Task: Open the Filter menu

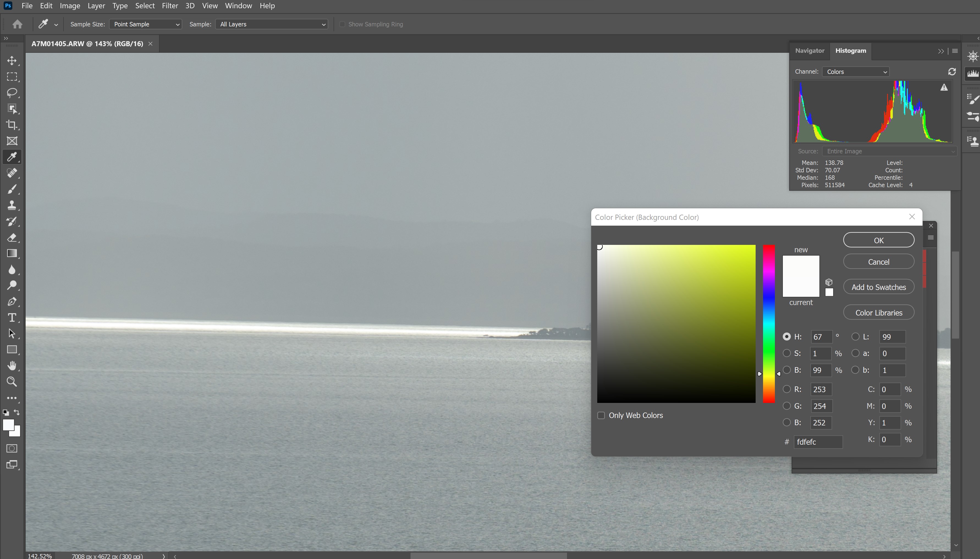Action: coord(170,6)
